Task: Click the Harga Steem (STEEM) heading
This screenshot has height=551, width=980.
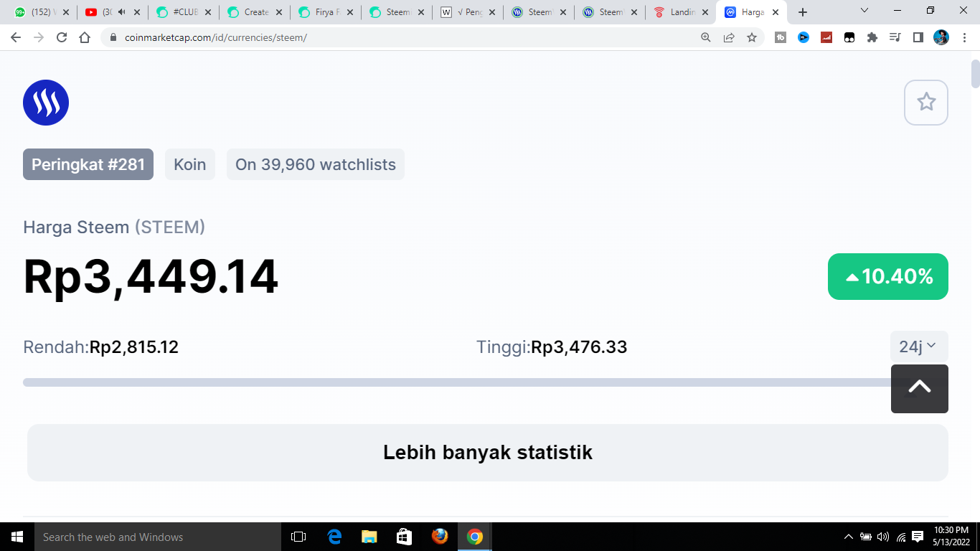Action: [x=114, y=227]
